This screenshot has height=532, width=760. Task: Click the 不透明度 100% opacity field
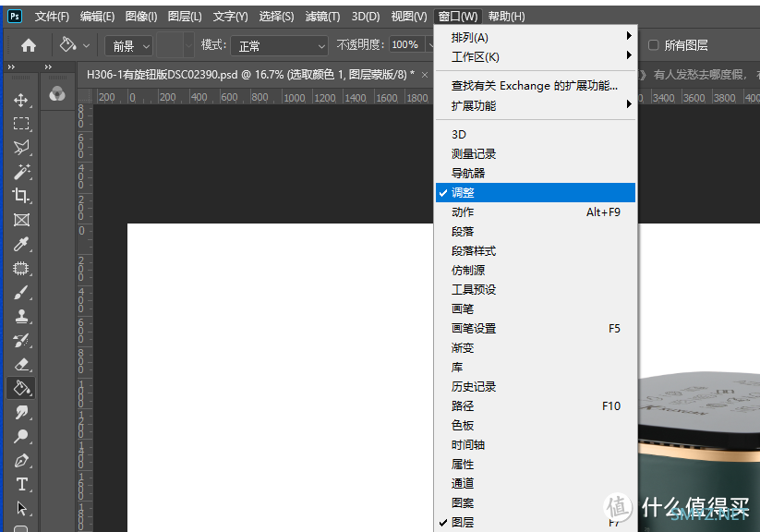click(406, 45)
